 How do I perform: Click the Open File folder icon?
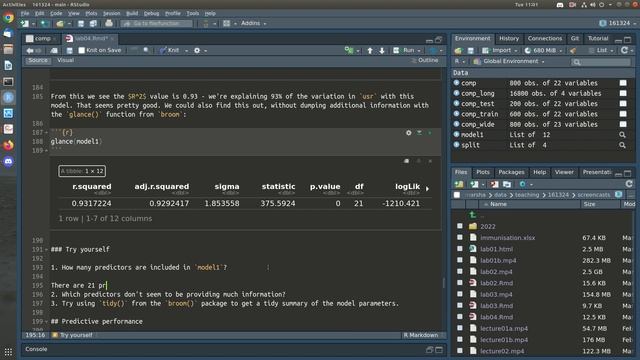(x=60, y=23)
